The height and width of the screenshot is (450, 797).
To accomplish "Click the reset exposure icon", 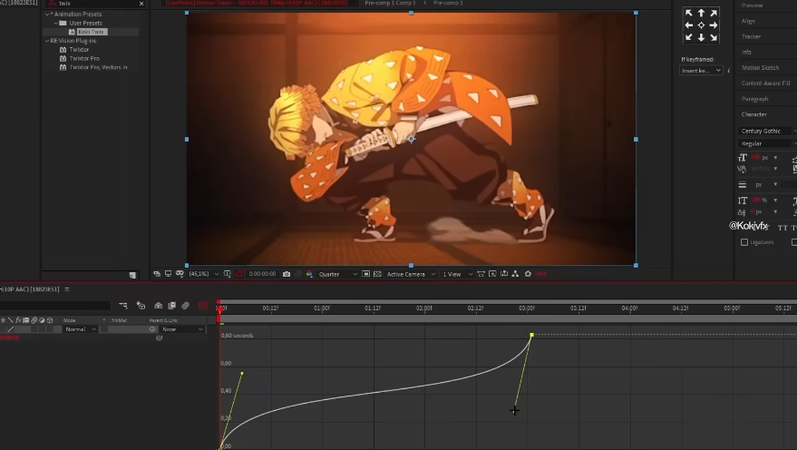I will [528, 274].
